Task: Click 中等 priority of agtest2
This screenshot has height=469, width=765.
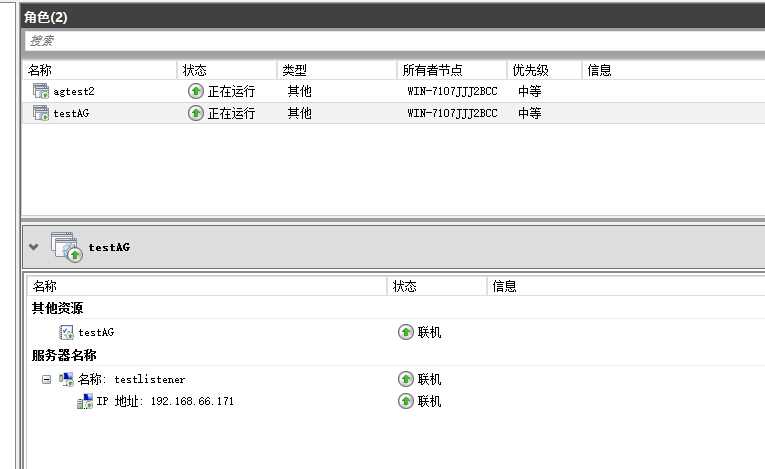Action: (530, 91)
